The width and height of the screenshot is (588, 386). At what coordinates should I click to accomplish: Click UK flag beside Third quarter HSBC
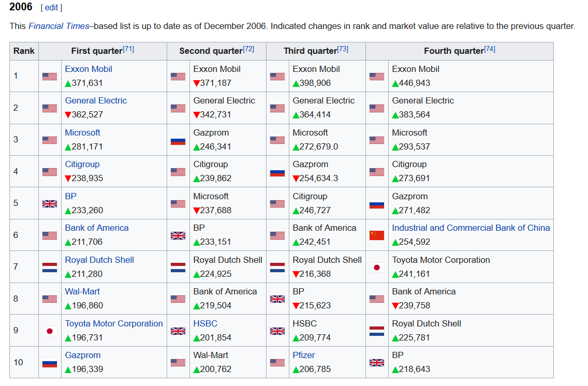[277, 331]
